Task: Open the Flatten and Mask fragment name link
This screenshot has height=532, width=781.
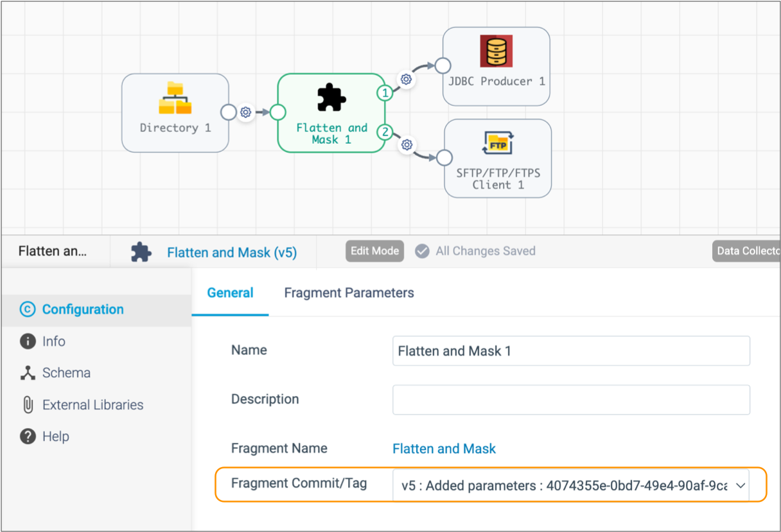Action: 444,449
